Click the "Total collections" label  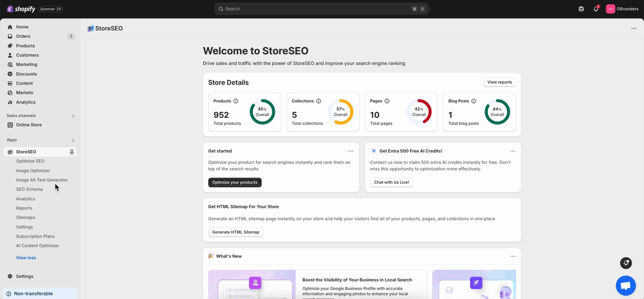(307, 123)
